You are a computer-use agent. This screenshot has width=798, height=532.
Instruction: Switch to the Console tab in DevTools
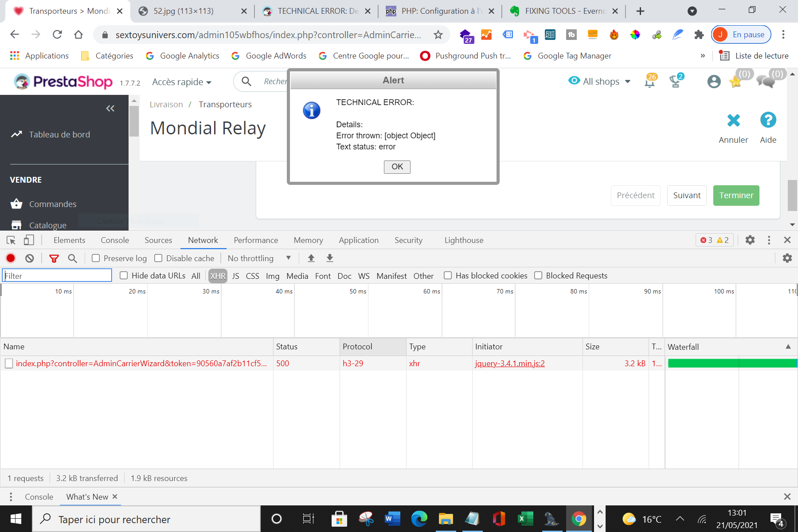(x=115, y=240)
